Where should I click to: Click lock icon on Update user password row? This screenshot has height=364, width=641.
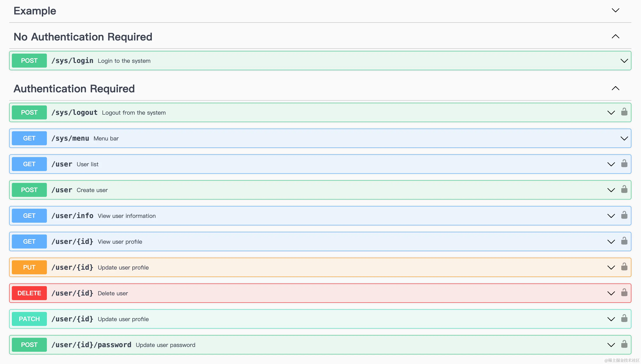[624, 344]
